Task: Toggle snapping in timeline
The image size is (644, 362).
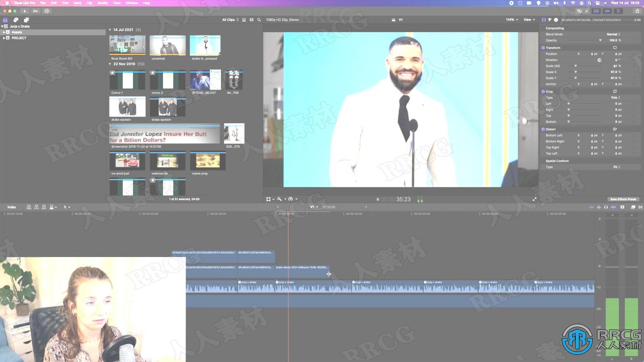Action: (x=613, y=207)
